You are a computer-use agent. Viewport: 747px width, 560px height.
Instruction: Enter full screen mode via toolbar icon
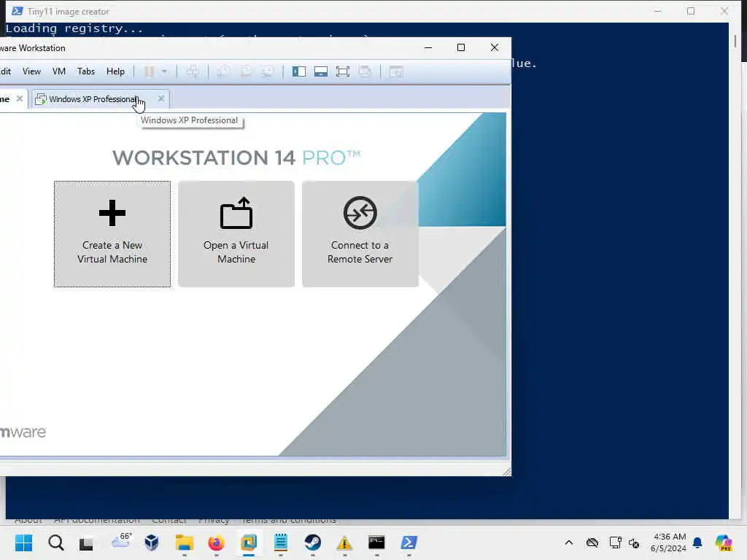(x=343, y=71)
